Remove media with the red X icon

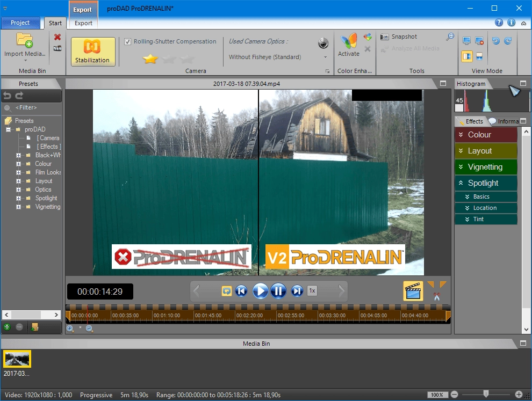coord(57,37)
